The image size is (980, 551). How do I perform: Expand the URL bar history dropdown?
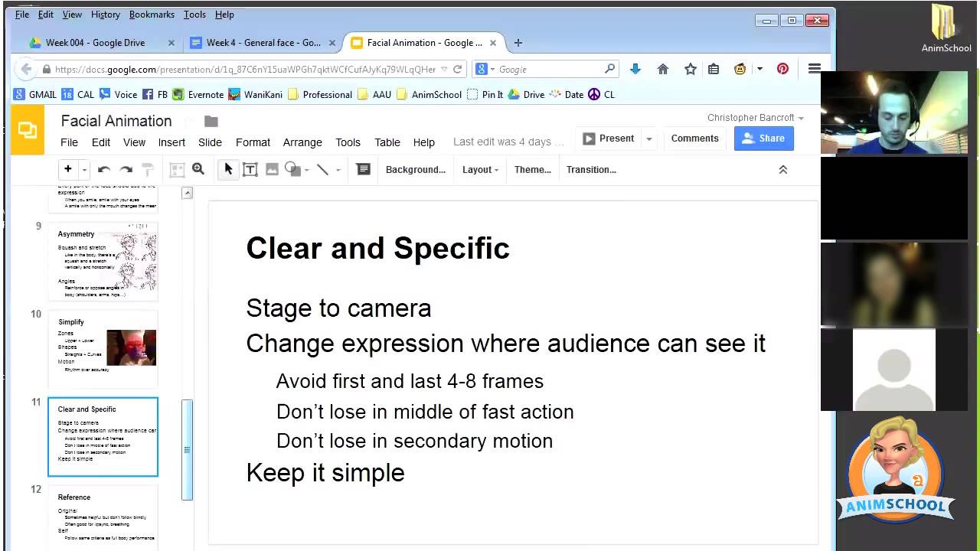pyautogui.click(x=444, y=69)
